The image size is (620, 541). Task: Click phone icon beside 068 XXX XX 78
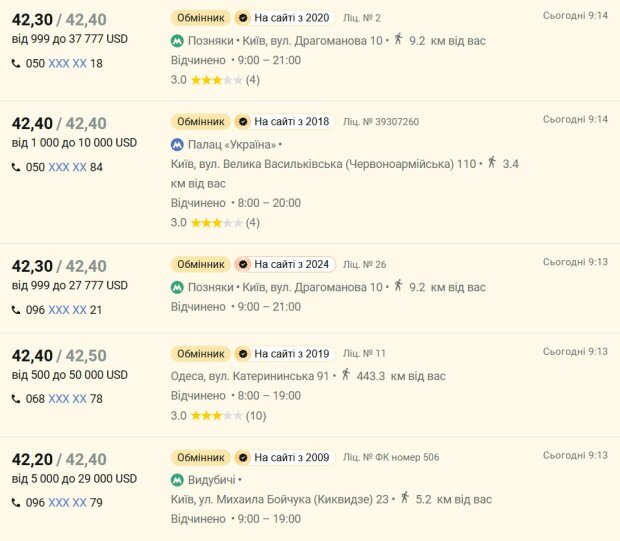[16, 399]
